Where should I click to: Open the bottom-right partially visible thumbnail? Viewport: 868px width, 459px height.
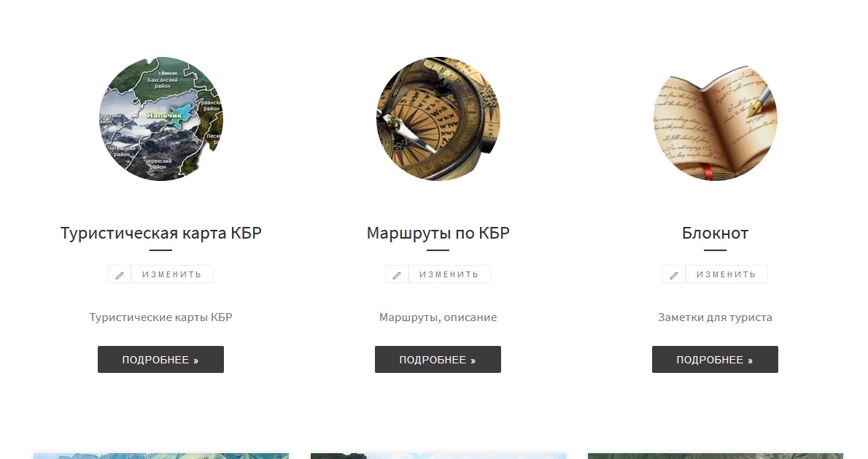716,456
